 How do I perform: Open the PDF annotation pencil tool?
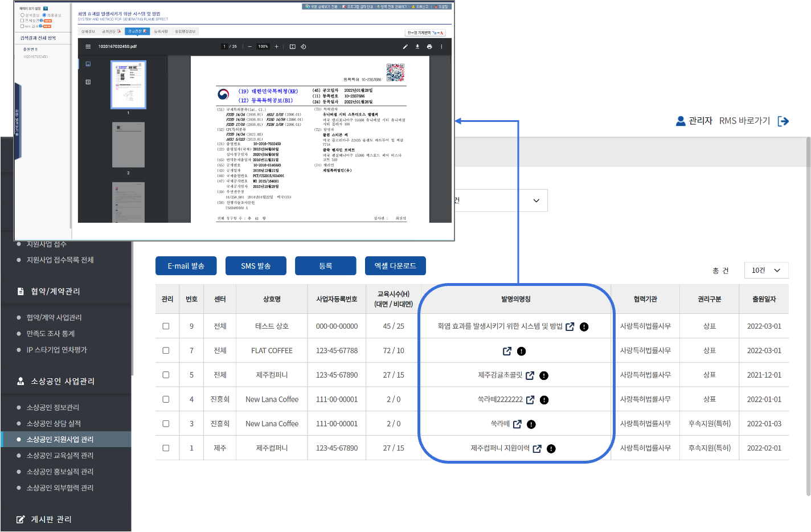point(406,47)
